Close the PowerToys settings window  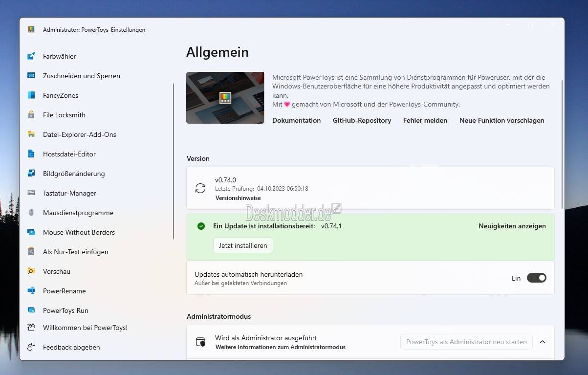click(553, 25)
